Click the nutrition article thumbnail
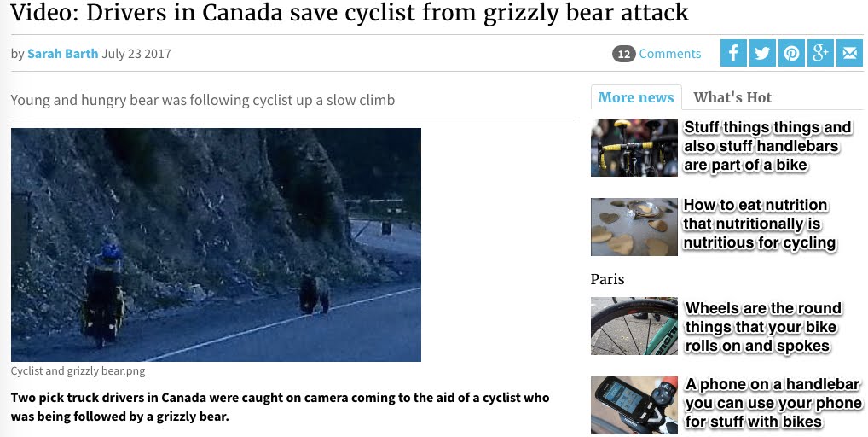 (x=634, y=227)
